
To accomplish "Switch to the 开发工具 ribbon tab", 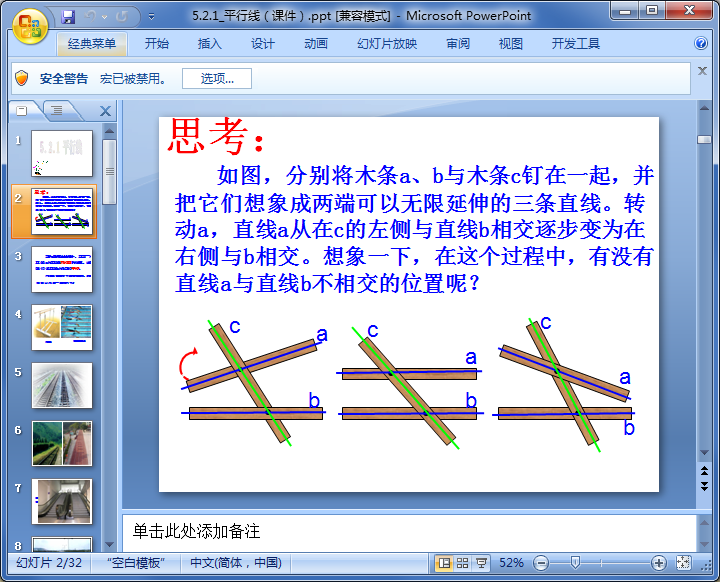I will (575, 44).
